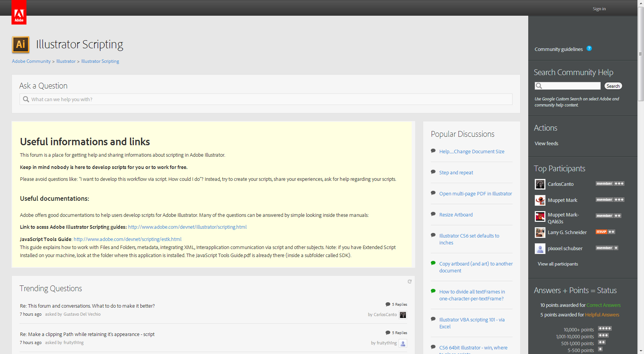Click the magnifier icon in Ask a Question

click(x=26, y=99)
